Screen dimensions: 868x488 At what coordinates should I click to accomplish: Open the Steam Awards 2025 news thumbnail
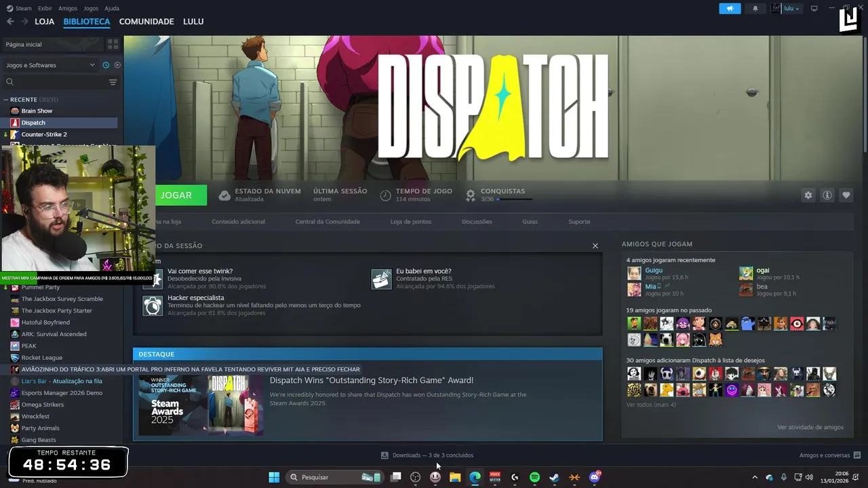(201, 405)
